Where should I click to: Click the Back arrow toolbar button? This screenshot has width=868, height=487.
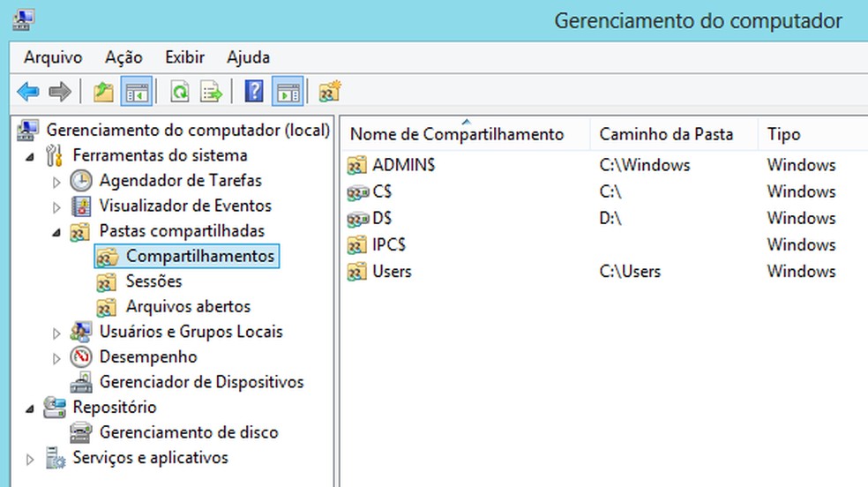pyautogui.click(x=28, y=91)
